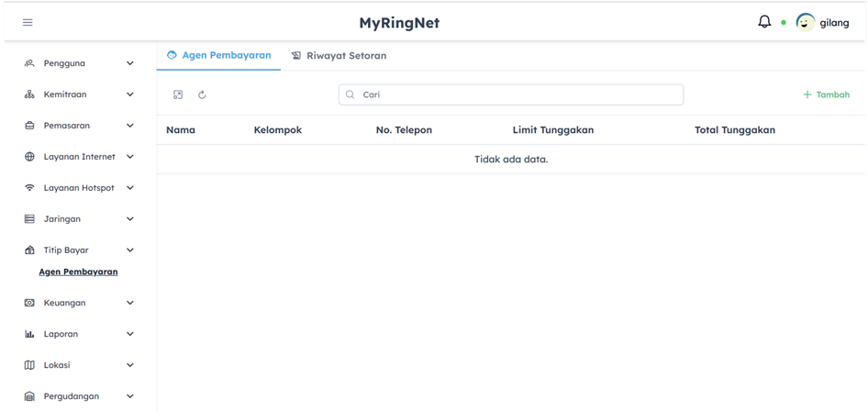Expand the Keuangan menu chevron
Screen dimensions: 868x411
[x=129, y=303]
